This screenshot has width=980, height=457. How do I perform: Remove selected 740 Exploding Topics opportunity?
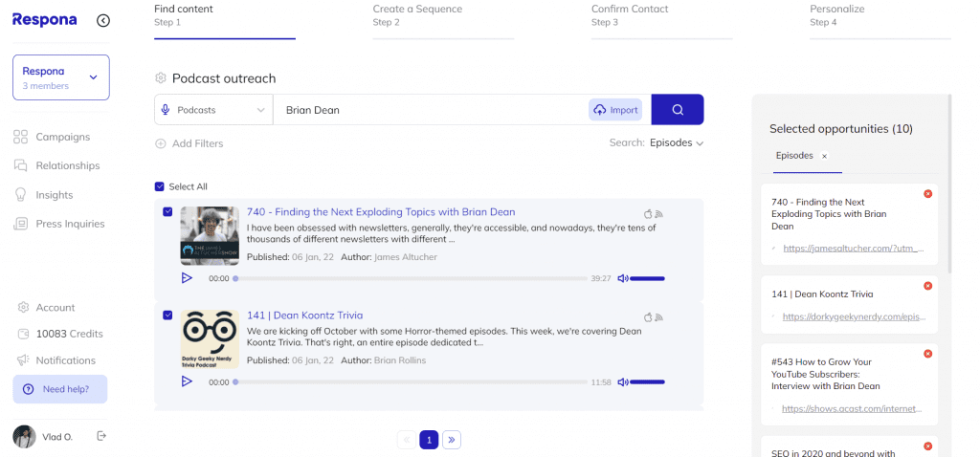[x=927, y=194]
